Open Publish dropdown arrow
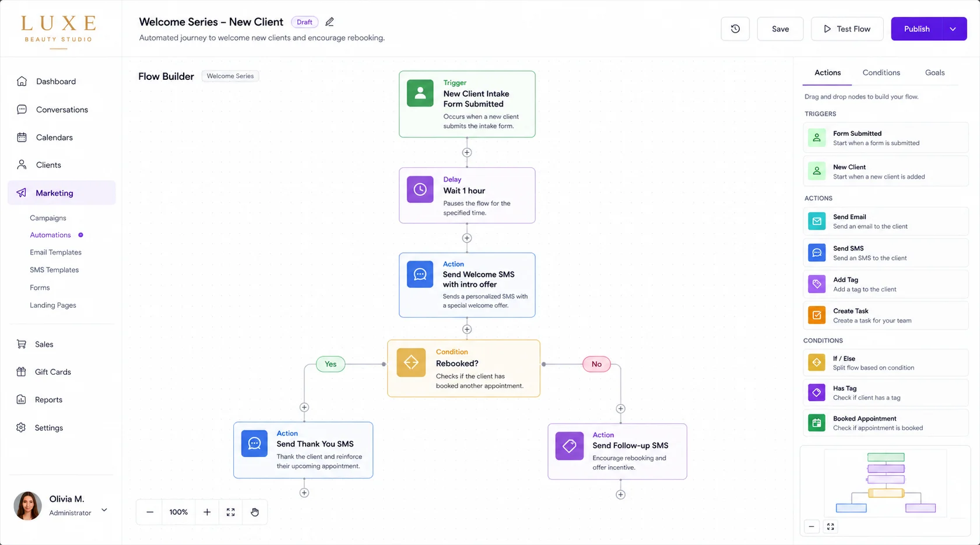The width and height of the screenshot is (980, 545). coord(953,29)
